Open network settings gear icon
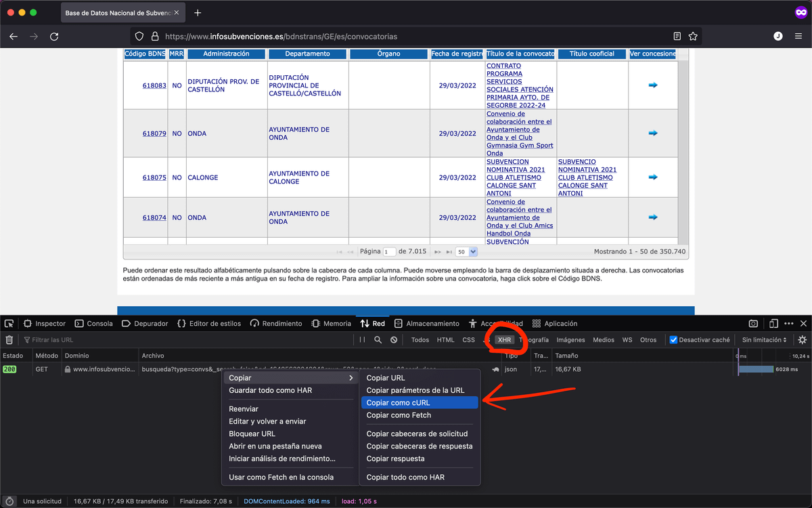 pyautogui.click(x=803, y=340)
